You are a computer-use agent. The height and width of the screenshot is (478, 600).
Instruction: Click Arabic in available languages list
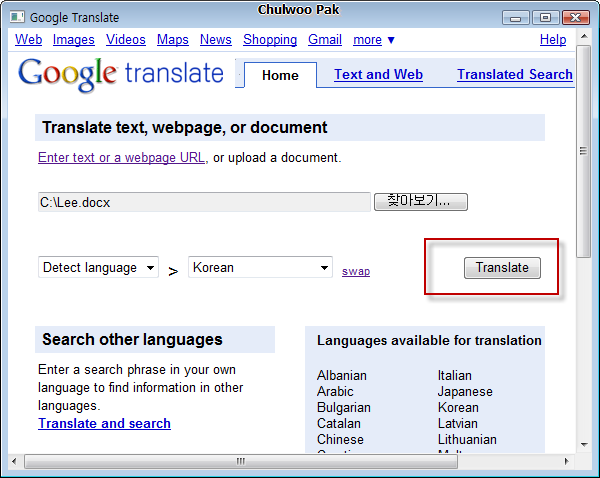tap(335, 392)
